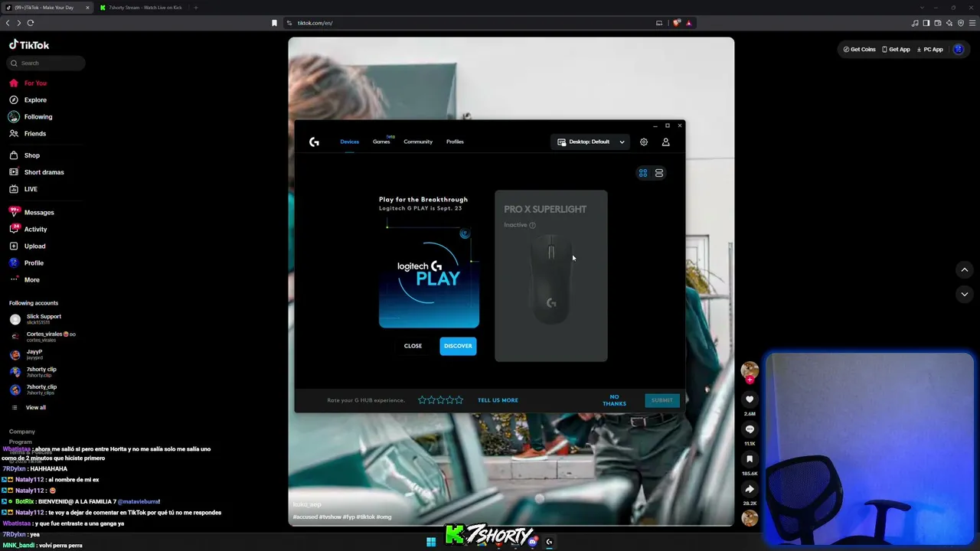Click the DISCOVER button
980x551 pixels.
click(x=458, y=346)
